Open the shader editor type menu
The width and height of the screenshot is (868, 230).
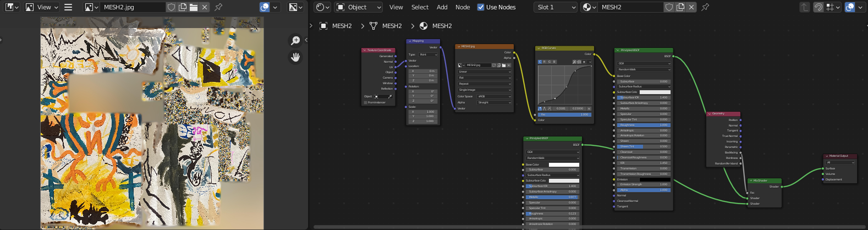[x=322, y=7]
